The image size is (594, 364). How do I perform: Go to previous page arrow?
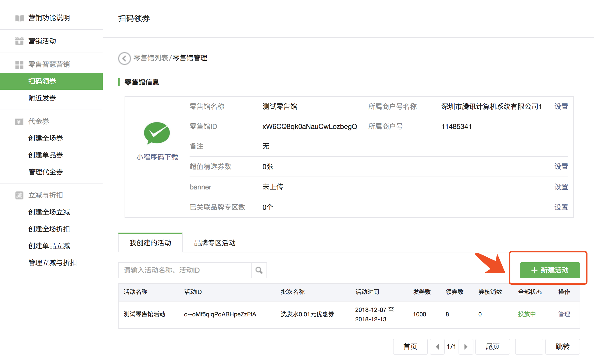pos(437,346)
